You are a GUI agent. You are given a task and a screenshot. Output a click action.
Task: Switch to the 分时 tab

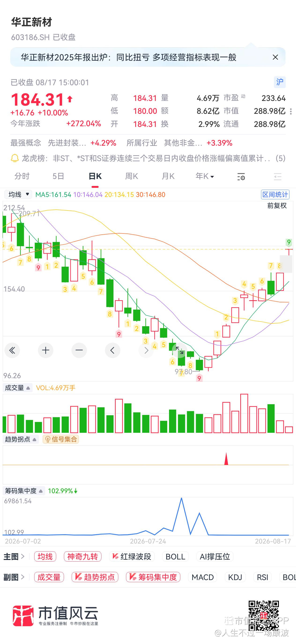tap(22, 176)
